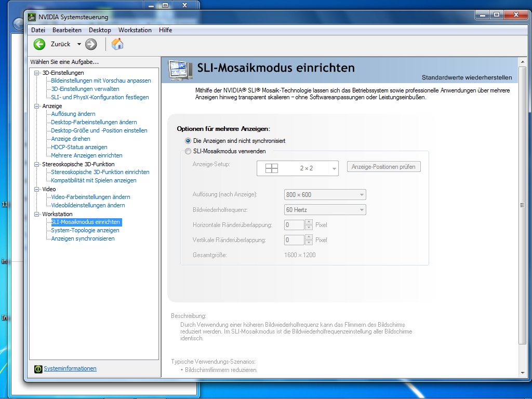
Task: Click the 2 × 2 grid layout icon
Action: pyautogui.click(x=271, y=168)
